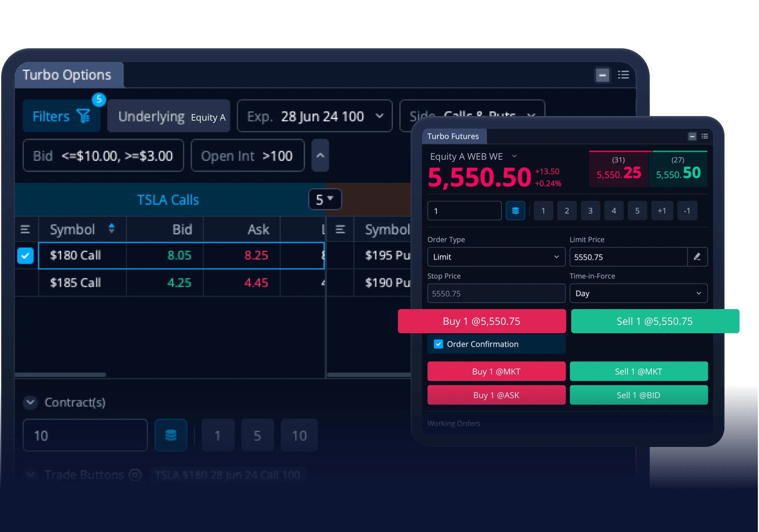Click the Turbo Futures panel menu icon
This screenshot has height=532, width=759.
705,136
